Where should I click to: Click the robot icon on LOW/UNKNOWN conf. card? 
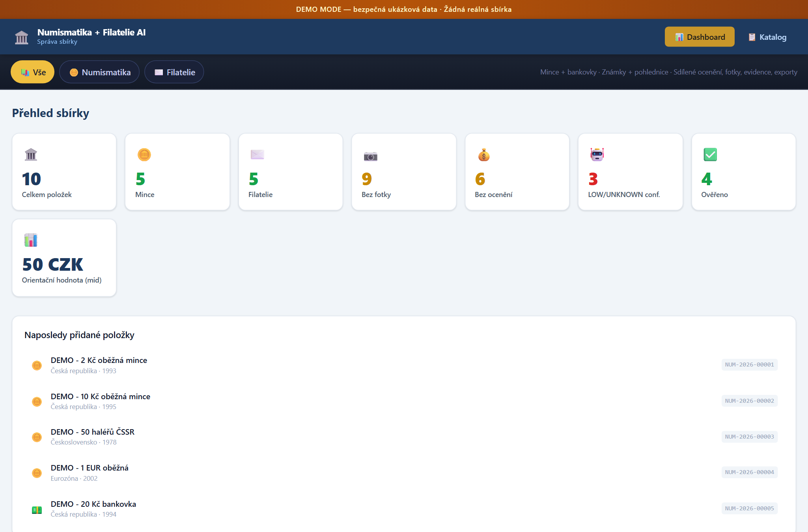click(597, 154)
